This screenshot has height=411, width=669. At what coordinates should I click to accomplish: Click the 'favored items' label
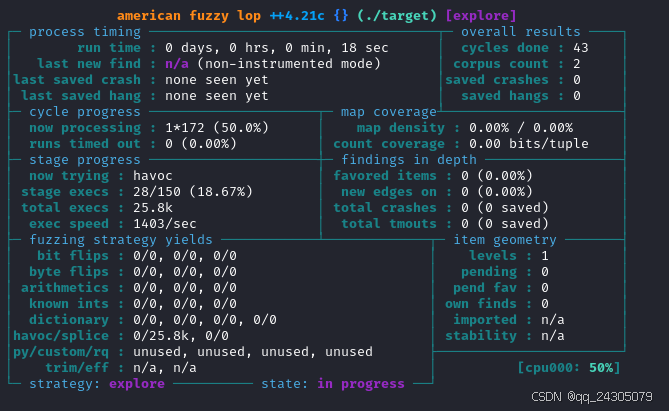coord(385,176)
